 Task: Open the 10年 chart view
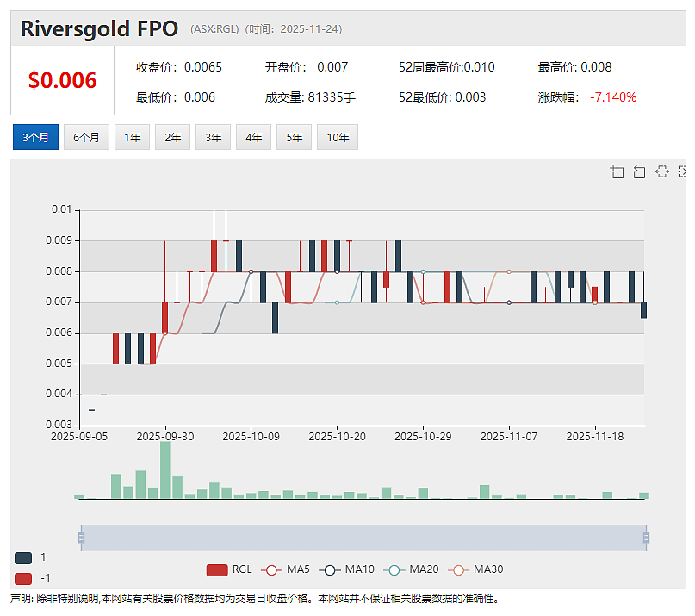338,137
